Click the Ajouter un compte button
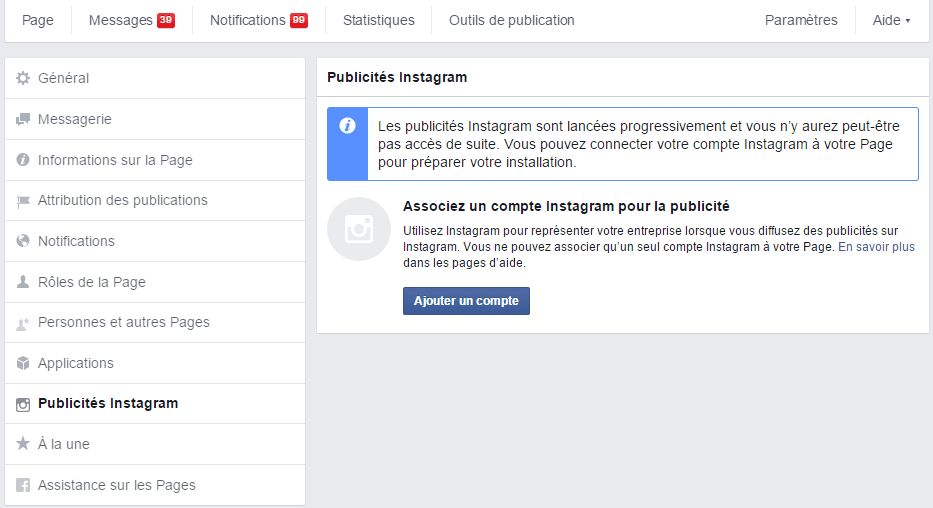 coord(466,301)
